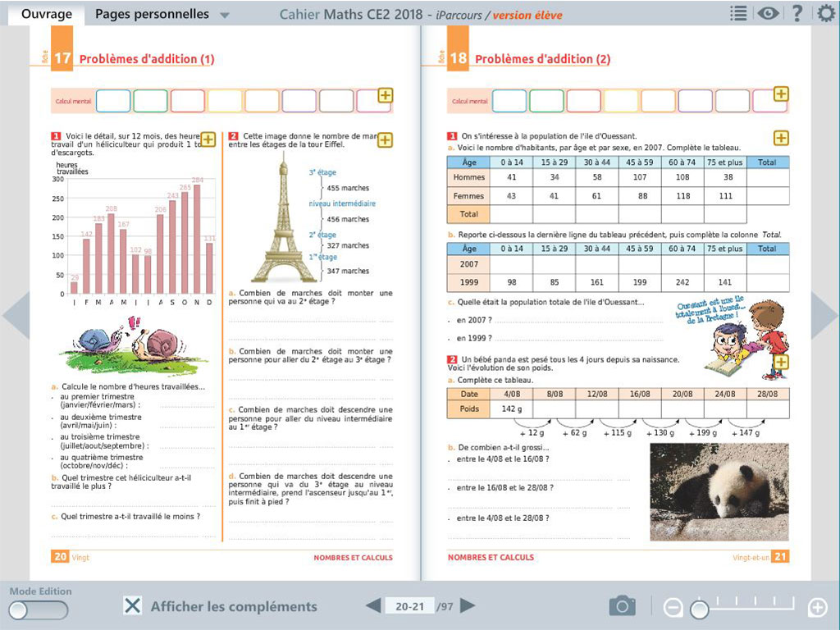The image size is (840, 630).
Task: Go to previous page with left side arrow
Action: (15, 314)
